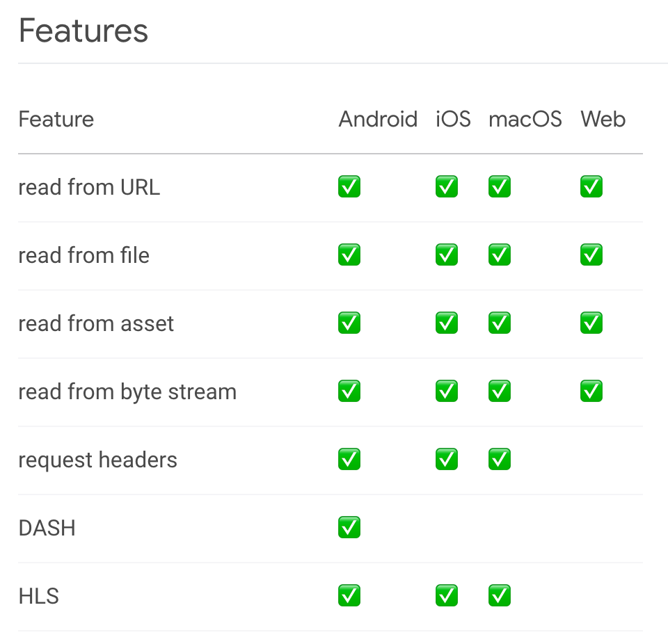Click macOS checkmark for read from asset
668x644 pixels.
pos(500,323)
